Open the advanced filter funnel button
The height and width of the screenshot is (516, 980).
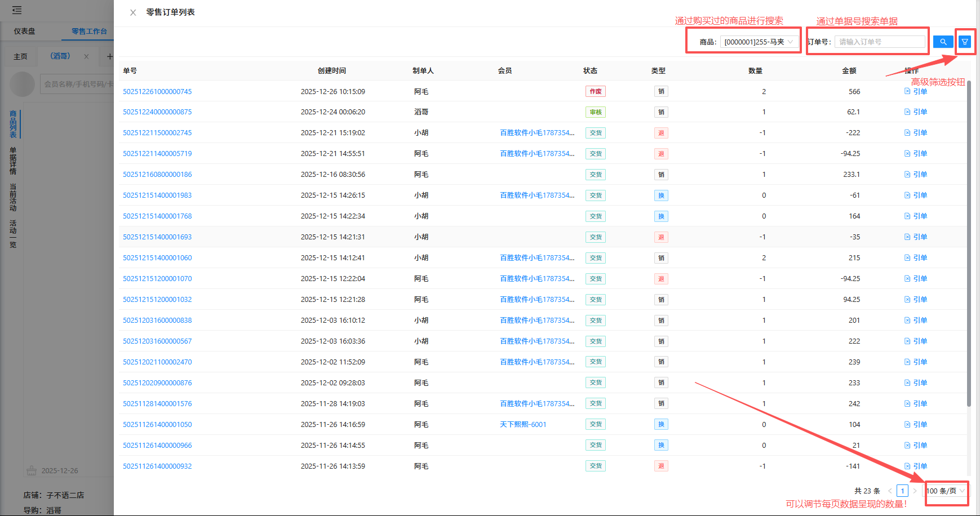tap(965, 42)
